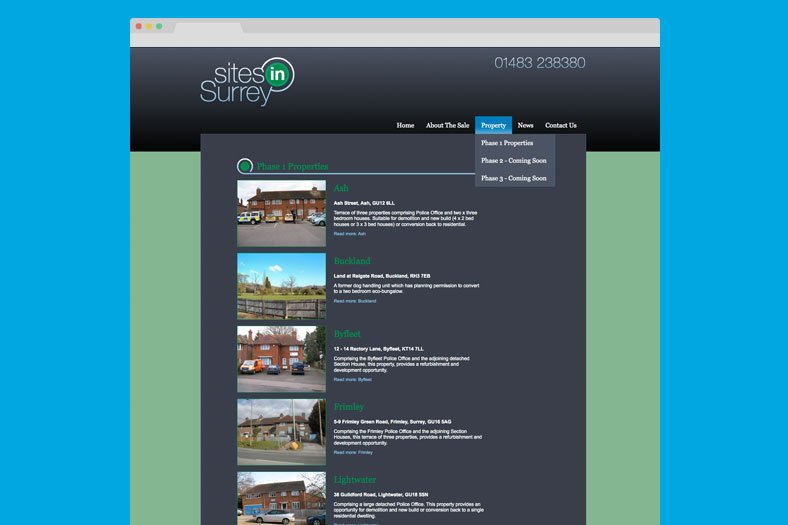Click the Ash property photo
Image resolution: width=788 pixels, height=525 pixels.
point(281,213)
